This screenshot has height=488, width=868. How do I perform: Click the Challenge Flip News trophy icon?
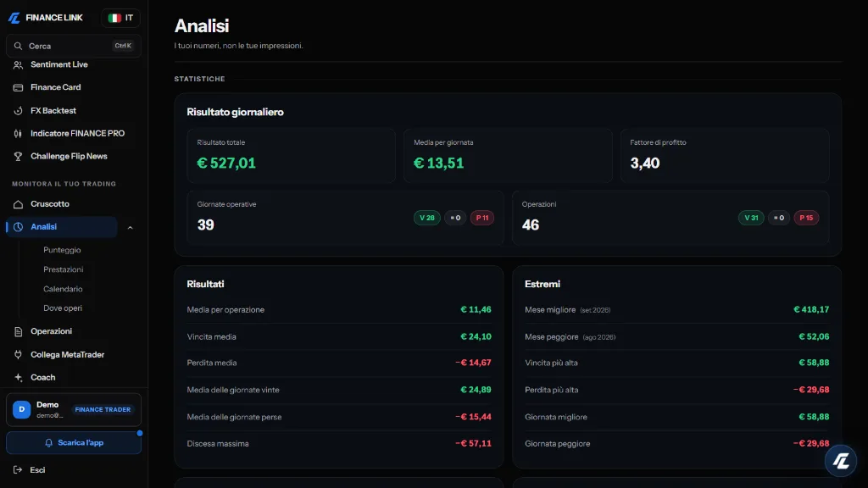(19, 157)
